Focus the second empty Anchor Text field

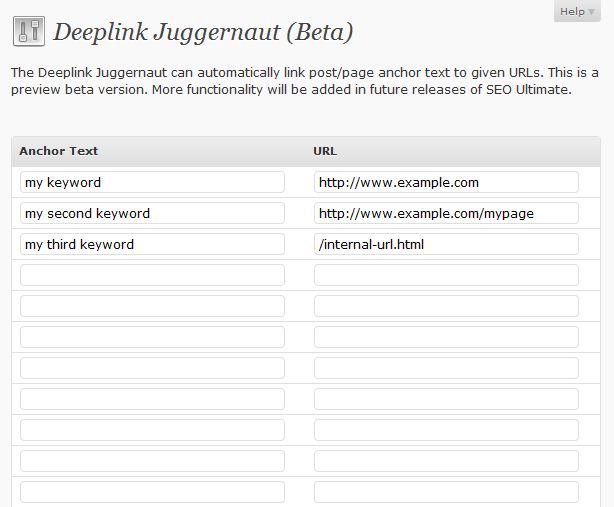[x=152, y=306]
